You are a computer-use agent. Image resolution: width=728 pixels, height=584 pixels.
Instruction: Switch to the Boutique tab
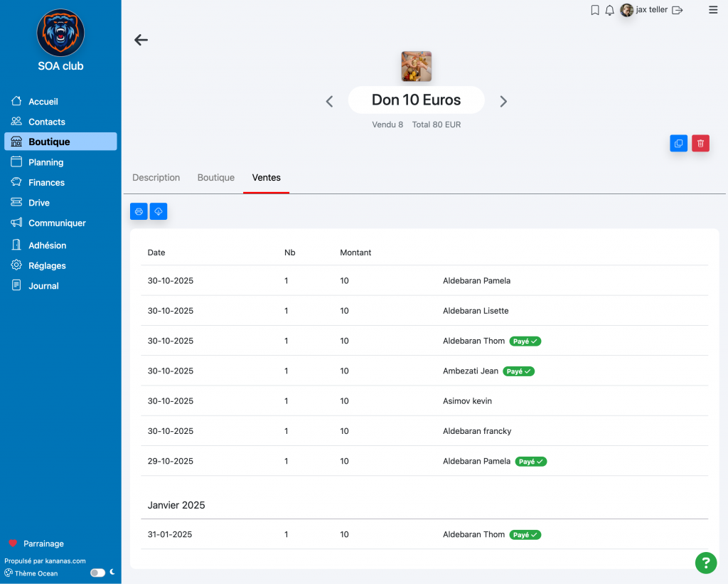(215, 178)
